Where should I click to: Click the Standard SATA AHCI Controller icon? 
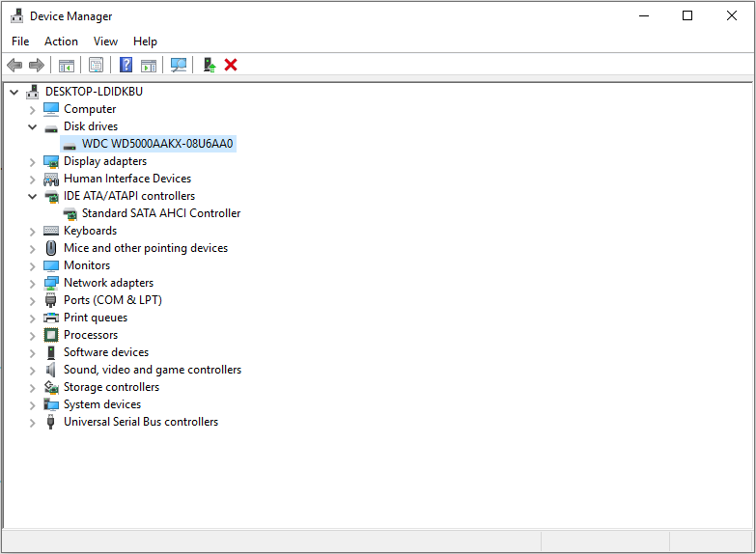pos(70,213)
